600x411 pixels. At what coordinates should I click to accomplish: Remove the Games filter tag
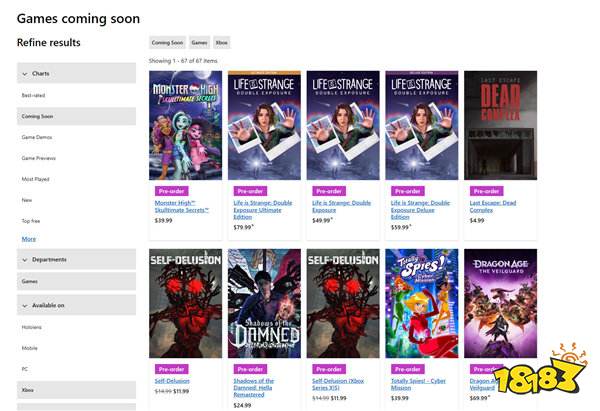click(199, 42)
